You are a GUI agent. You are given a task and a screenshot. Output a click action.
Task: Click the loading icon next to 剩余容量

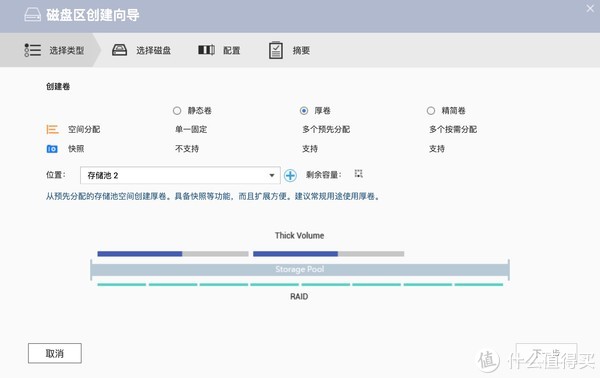(x=359, y=174)
